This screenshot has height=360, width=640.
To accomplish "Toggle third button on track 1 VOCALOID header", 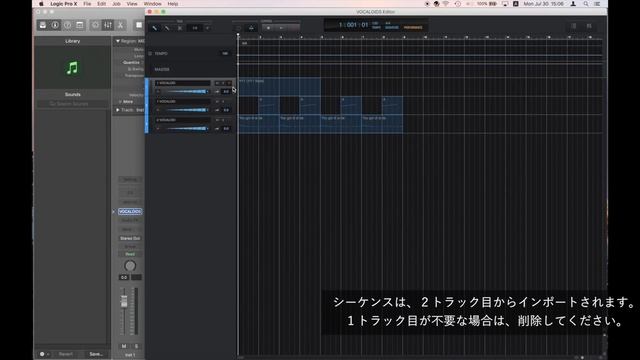I will (x=229, y=83).
